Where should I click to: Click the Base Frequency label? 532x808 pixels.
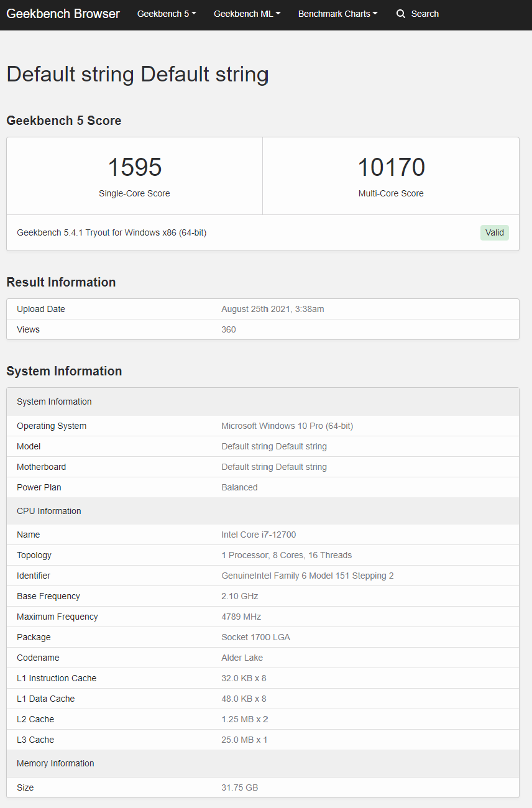click(x=48, y=596)
